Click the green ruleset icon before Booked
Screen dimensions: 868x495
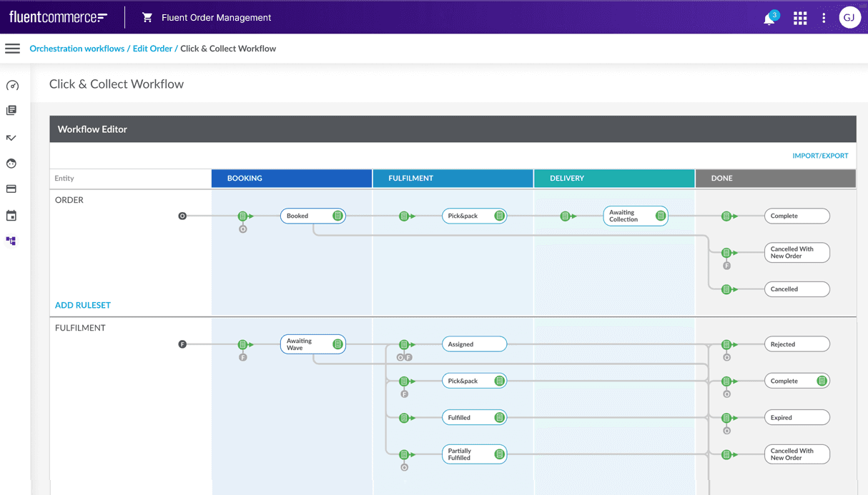tap(243, 216)
